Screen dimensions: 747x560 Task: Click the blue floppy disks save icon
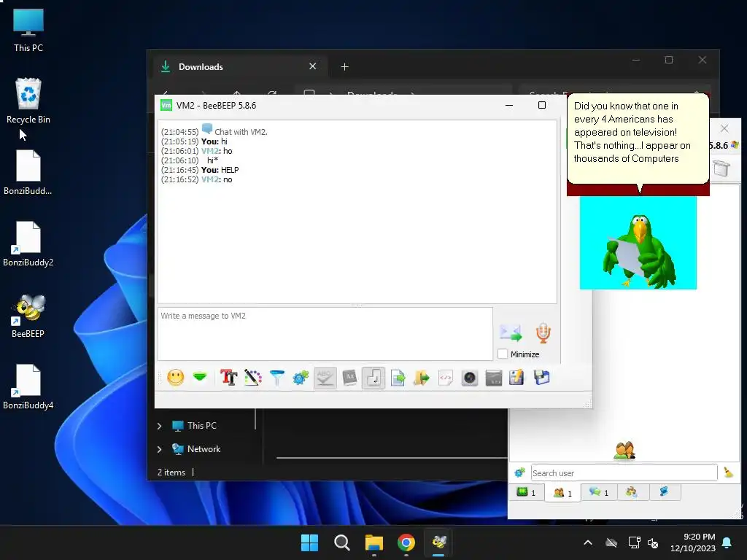coord(541,378)
